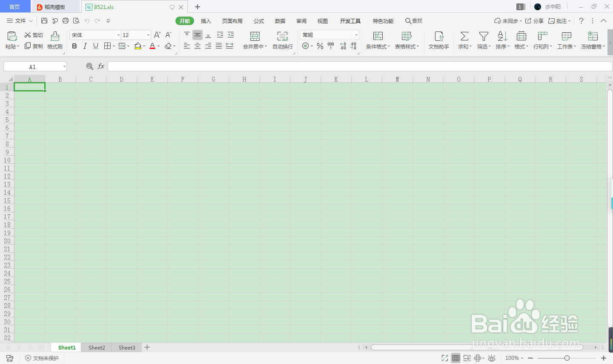This screenshot has height=364, width=613.
Task: Click increase decimal places icon
Action: click(343, 46)
